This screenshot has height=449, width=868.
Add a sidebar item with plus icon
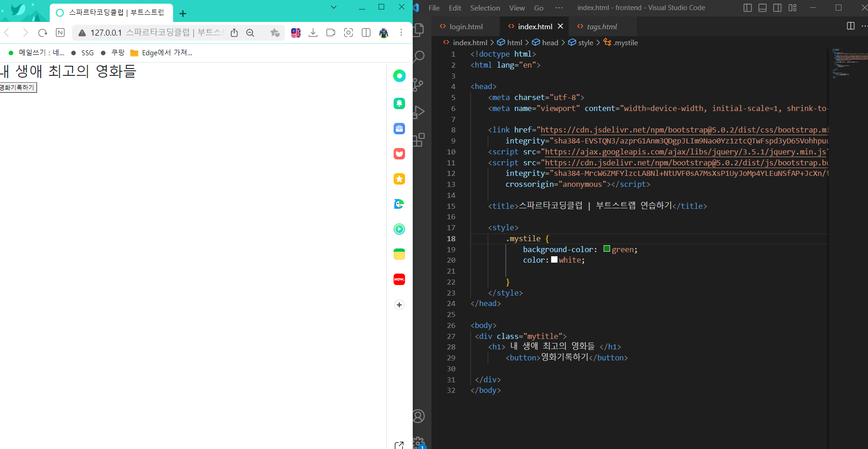pyautogui.click(x=400, y=305)
